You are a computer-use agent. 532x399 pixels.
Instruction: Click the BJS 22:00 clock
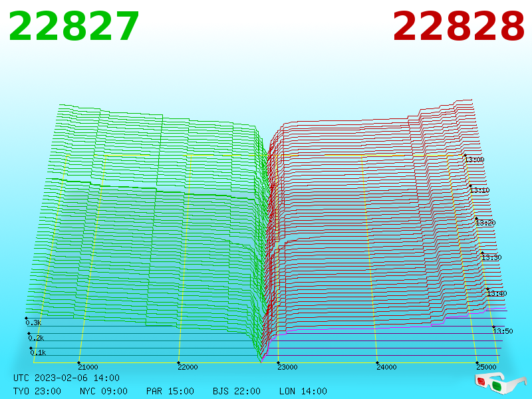pos(237,391)
